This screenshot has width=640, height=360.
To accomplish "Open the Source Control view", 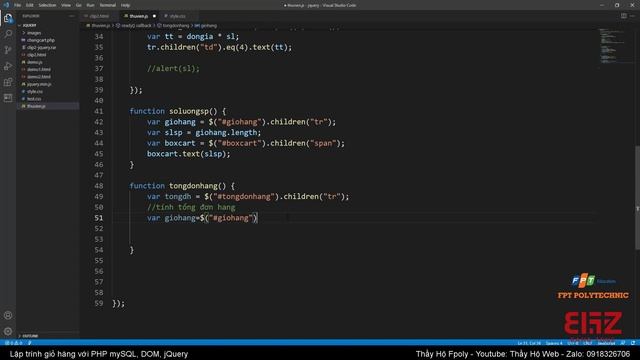I will tap(8, 50).
